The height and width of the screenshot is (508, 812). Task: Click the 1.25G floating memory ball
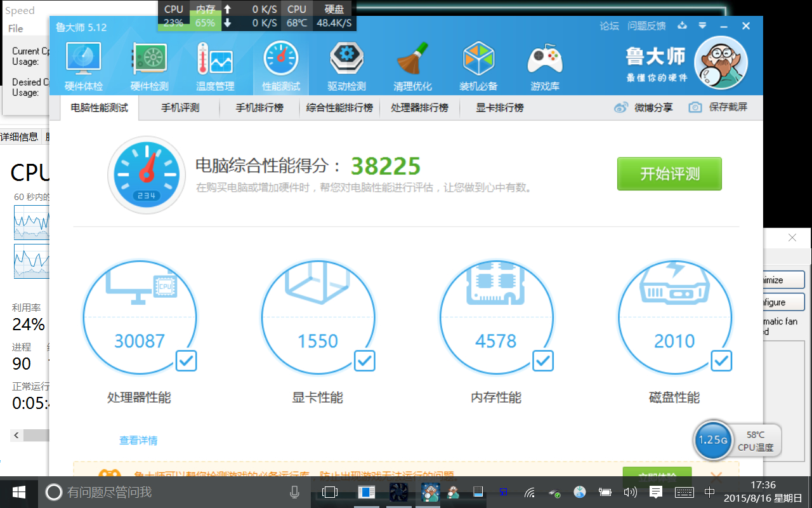[x=713, y=440]
